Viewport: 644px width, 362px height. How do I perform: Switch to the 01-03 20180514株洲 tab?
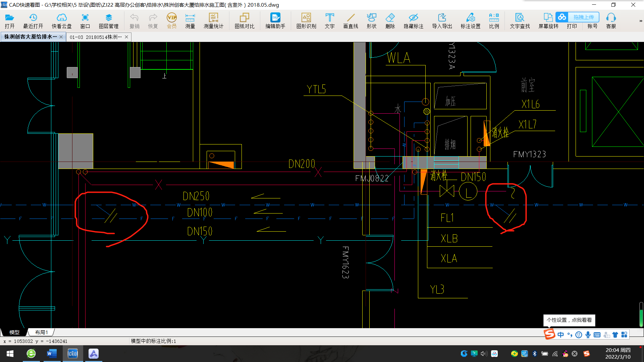96,37
